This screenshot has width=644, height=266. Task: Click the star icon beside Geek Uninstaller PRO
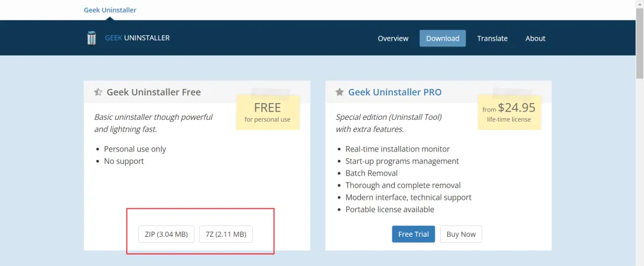click(340, 92)
